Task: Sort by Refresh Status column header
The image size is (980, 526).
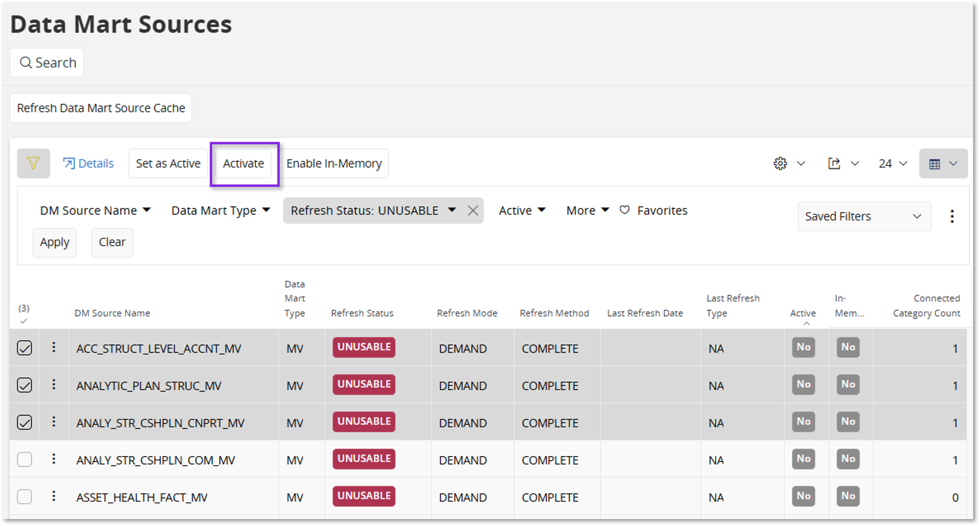Action: point(362,313)
